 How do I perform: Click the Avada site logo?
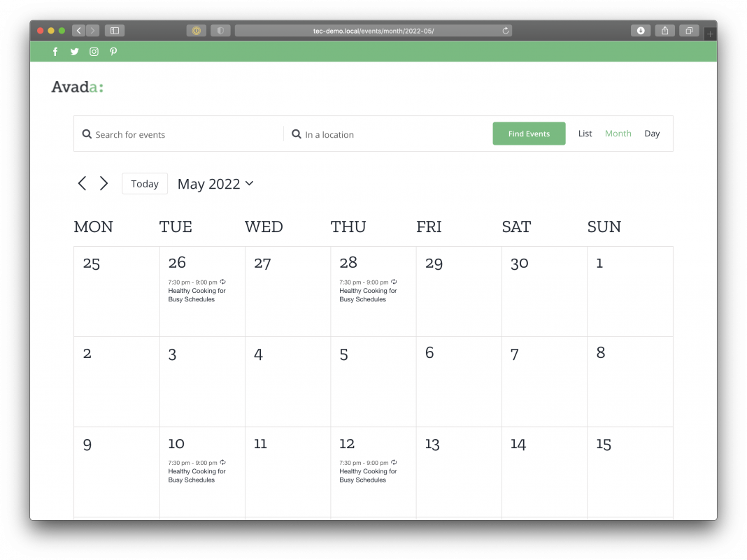tap(77, 87)
